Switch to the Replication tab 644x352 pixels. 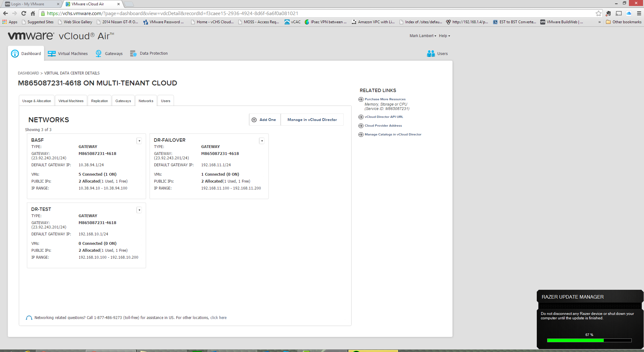click(x=99, y=101)
